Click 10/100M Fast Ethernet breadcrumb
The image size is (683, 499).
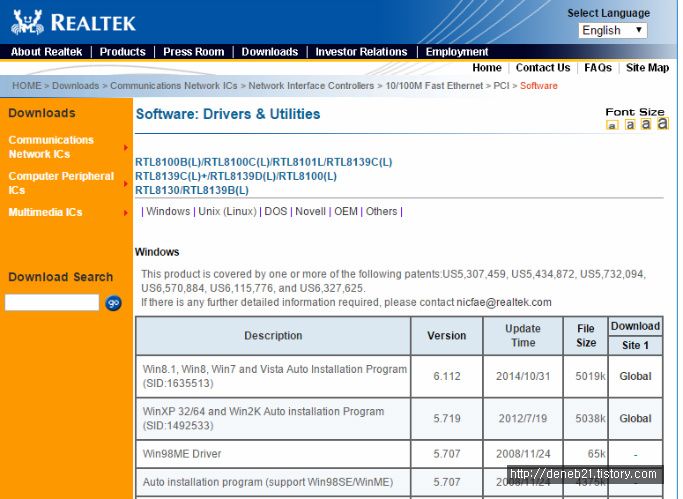coord(434,86)
